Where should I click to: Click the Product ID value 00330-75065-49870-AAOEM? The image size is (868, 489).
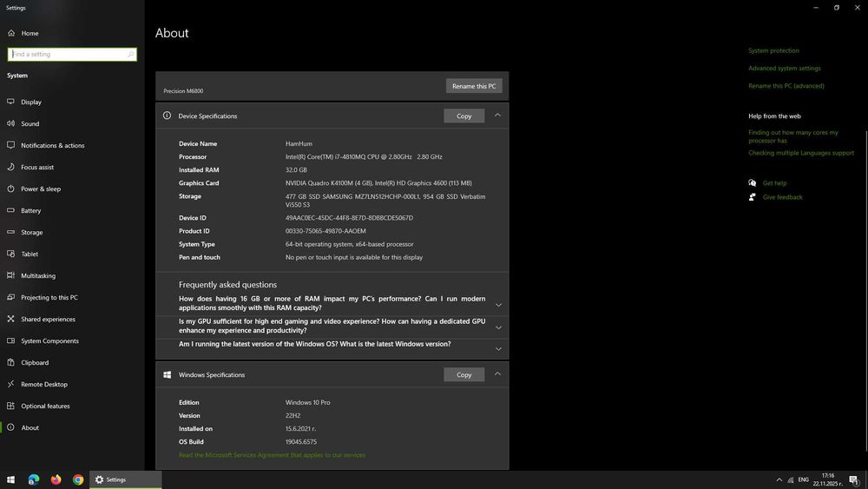tap(325, 231)
